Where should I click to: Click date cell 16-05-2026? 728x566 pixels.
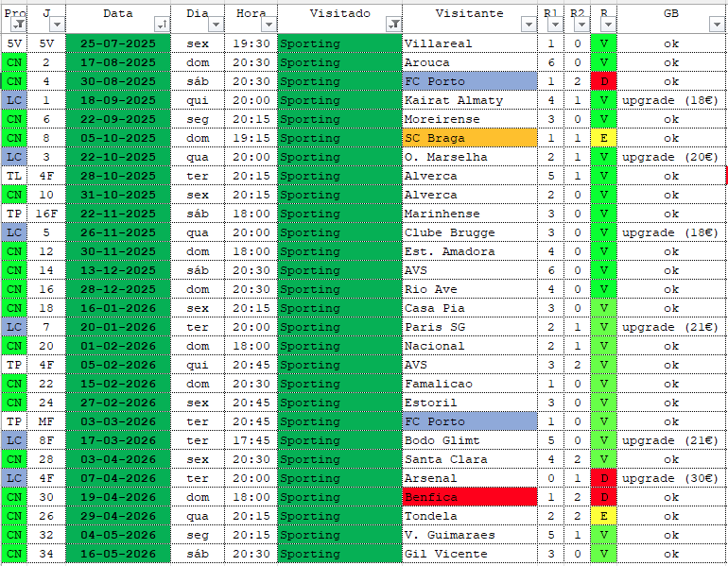[118, 554]
